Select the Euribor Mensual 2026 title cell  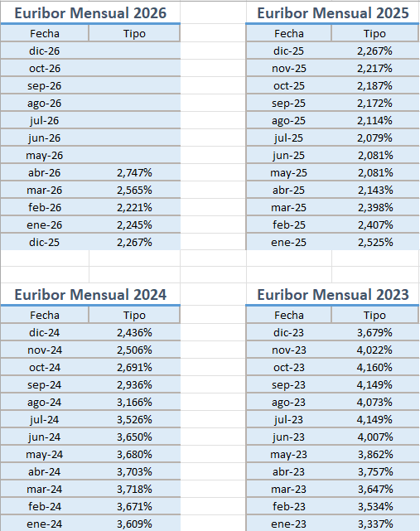pos(90,13)
